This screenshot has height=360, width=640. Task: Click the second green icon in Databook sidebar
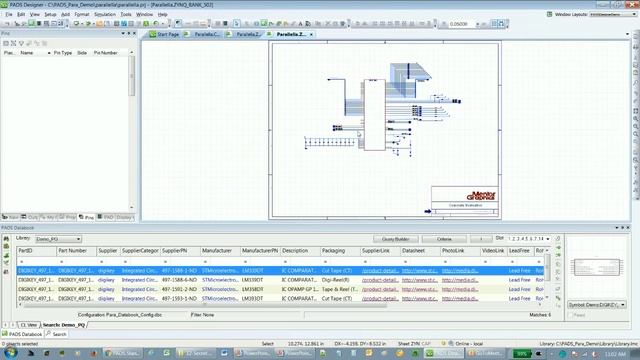coord(6,247)
